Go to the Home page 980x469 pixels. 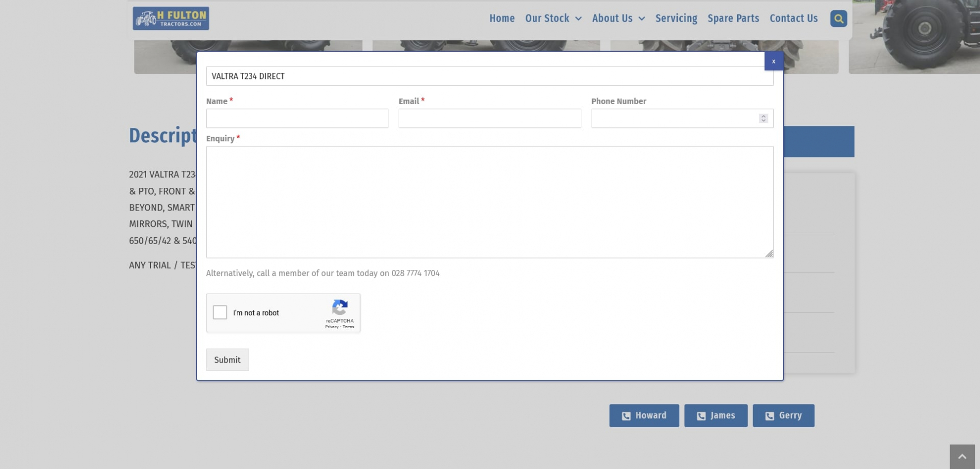[502, 19]
